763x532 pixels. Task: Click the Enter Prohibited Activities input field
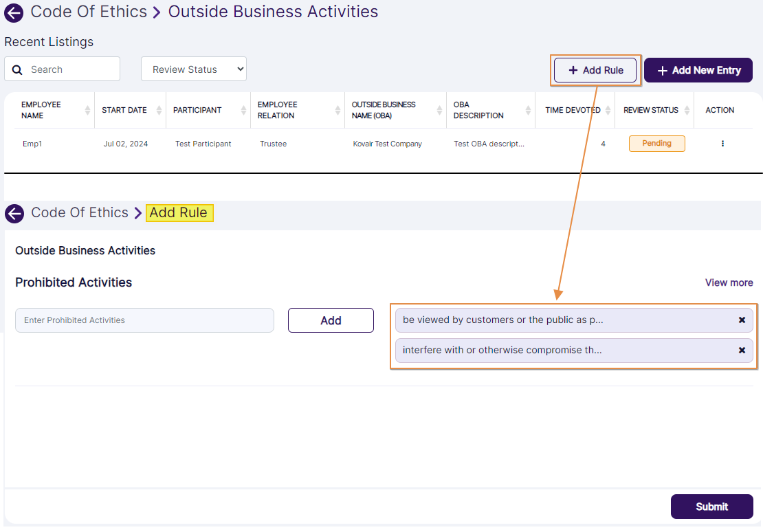pos(144,320)
